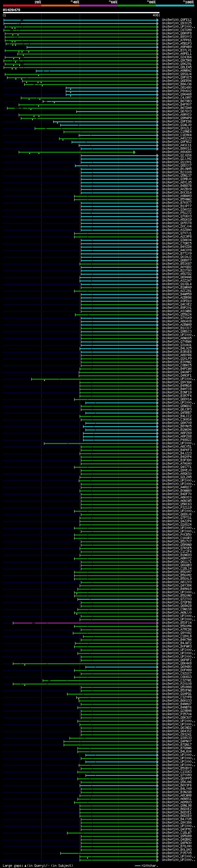Screen dimensions: 197x868
Task: Open the UniRef100_P0CB50 hit label
Action: pyautogui.click(x=177, y=535)
